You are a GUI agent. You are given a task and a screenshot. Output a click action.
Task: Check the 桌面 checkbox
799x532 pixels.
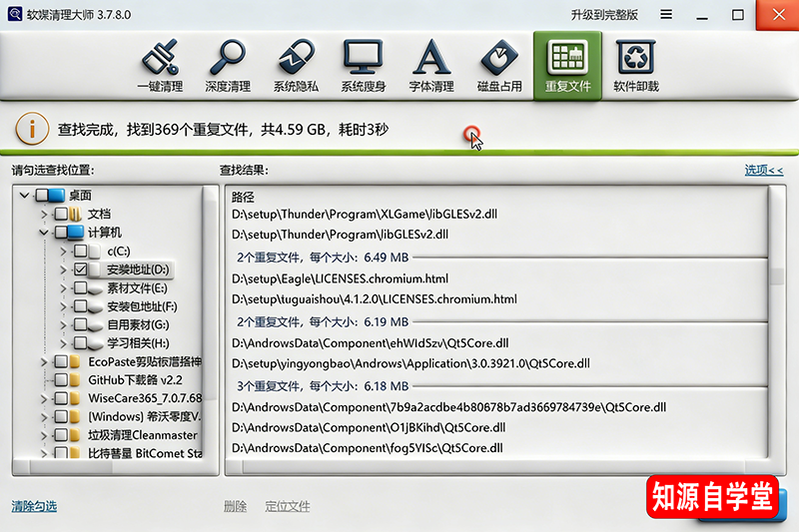[x=42, y=195]
